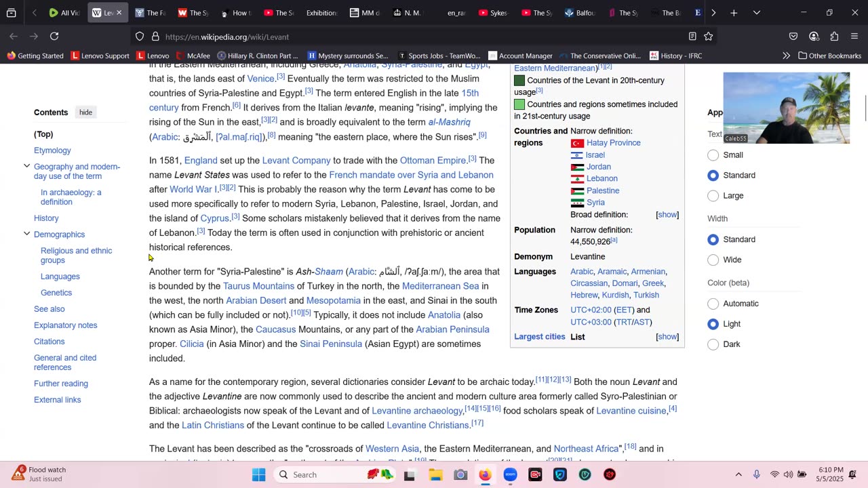The height and width of the screenshot is (488, 868).
Task: Click the URL address bar
Action: pyautogui.click(x=407, y=37)
